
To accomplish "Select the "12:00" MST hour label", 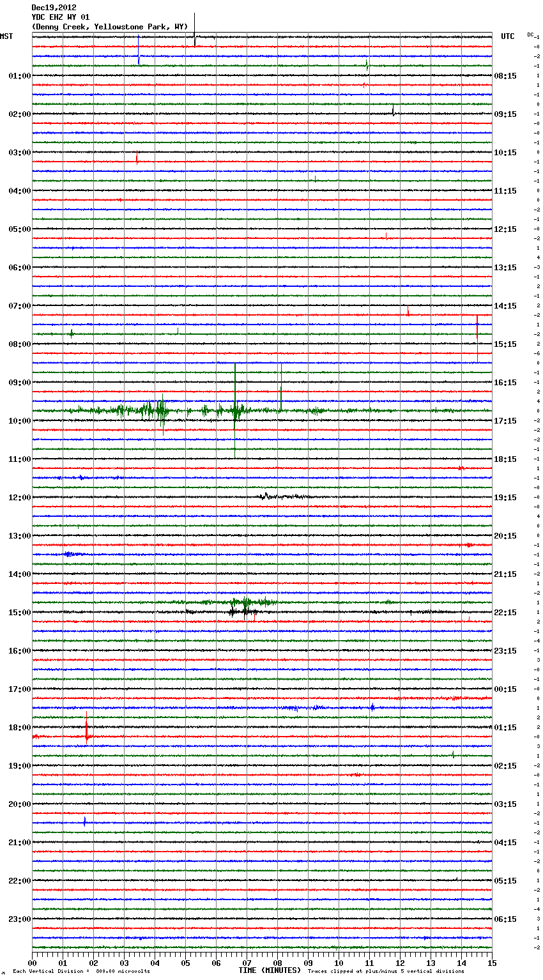I will (20, 498).
